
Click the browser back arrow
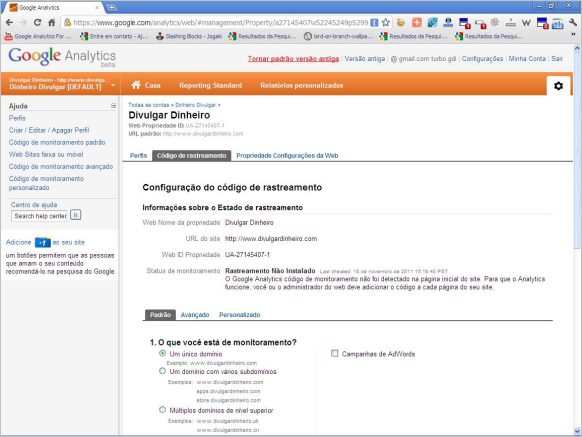click(9, 23)
